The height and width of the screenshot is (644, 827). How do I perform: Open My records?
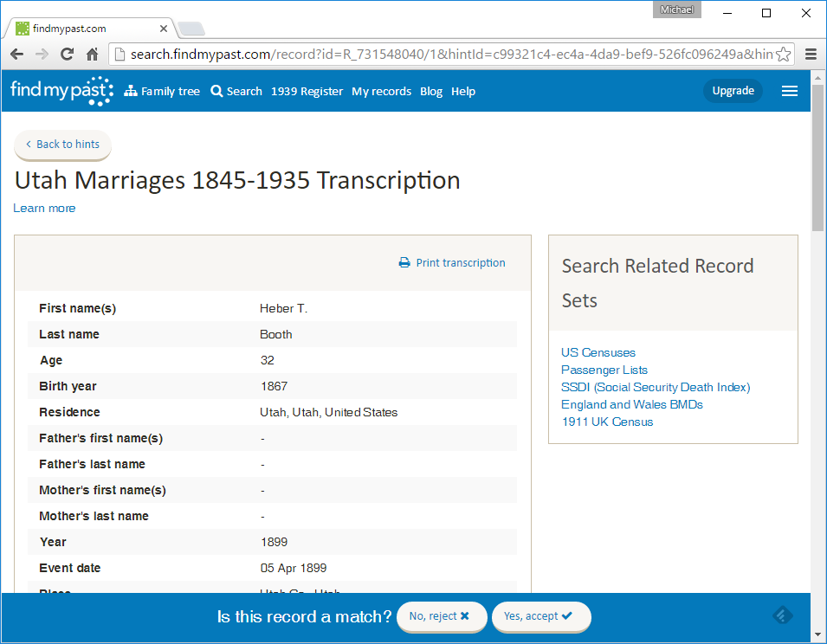point(381,91)
